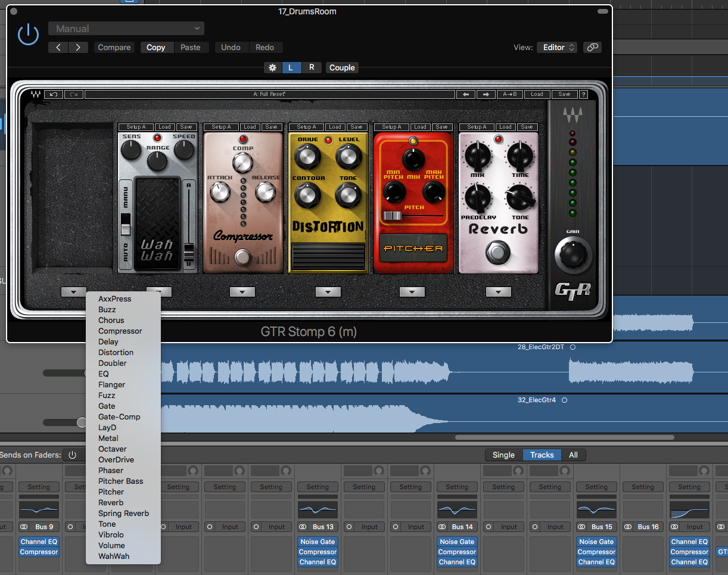Open Distortion pedal slot effect dropdown
Image resolution: width=728 pixels, height=575 pixels.
(x=328, y=292)
